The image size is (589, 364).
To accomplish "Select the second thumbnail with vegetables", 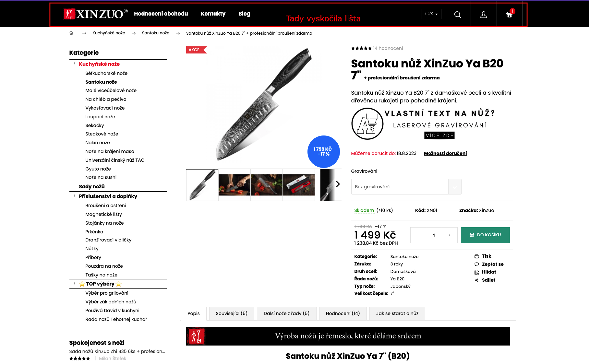I will (x=234, y=185).
